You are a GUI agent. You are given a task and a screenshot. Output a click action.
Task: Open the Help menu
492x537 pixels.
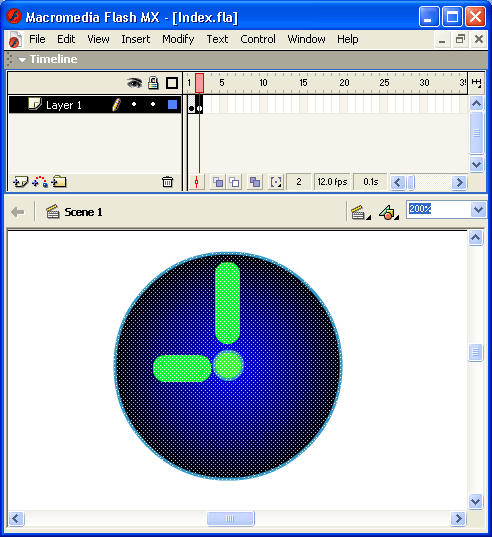point(348,39)
